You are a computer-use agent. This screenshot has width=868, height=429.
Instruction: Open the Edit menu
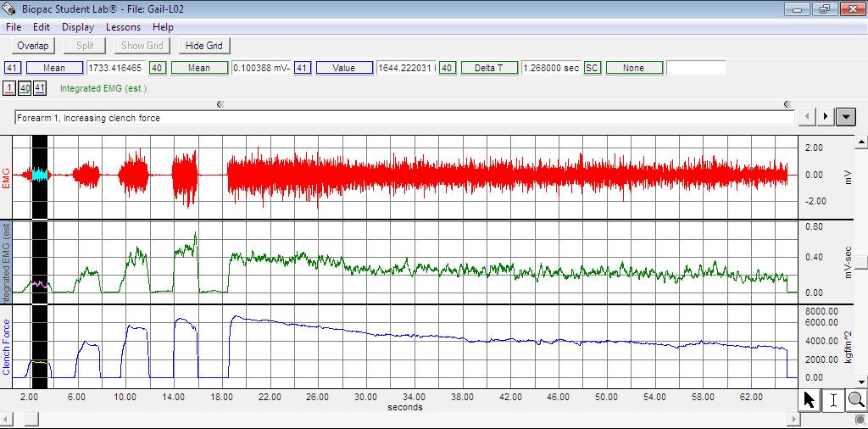(42, 27)
